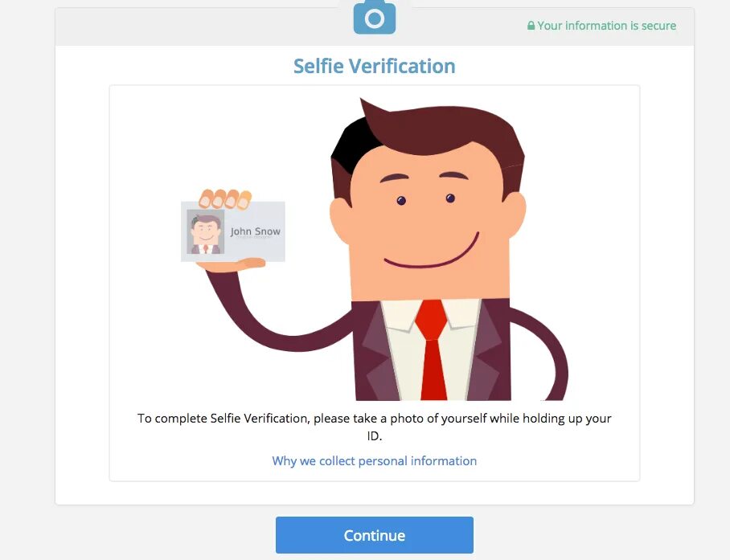Viewport: 730px width, 560px height.
Task: Click the fingers gripping the ID card
Action: 225,198
